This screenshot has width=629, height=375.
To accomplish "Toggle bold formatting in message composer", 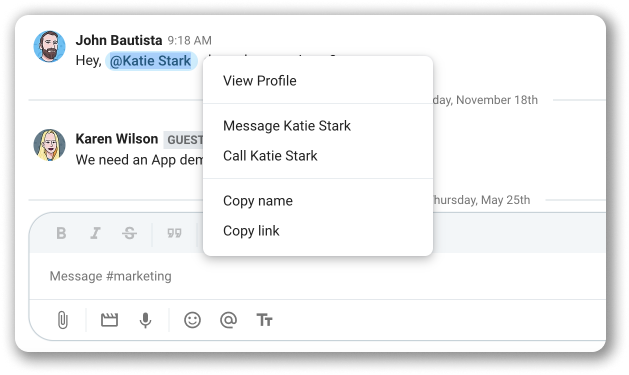I will pyautogui.click(x=61, y=233).
